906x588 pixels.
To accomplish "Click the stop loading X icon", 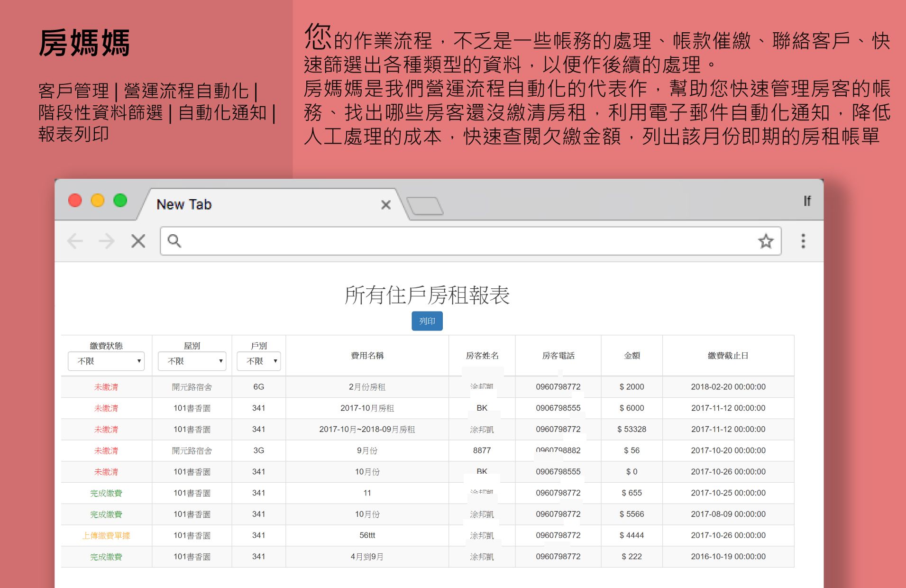I will click(x=138, y=241).
